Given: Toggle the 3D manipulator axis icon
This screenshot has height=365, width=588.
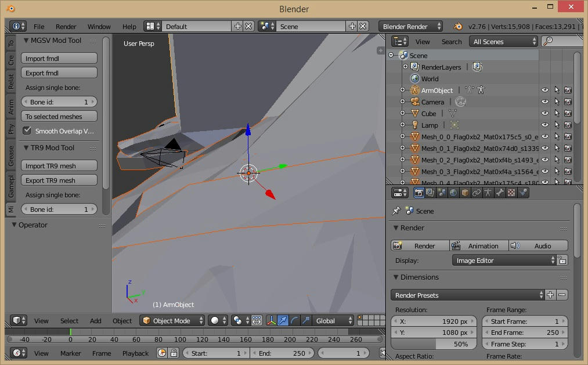Looking at the screenshot, I should [x=271, y=320].
